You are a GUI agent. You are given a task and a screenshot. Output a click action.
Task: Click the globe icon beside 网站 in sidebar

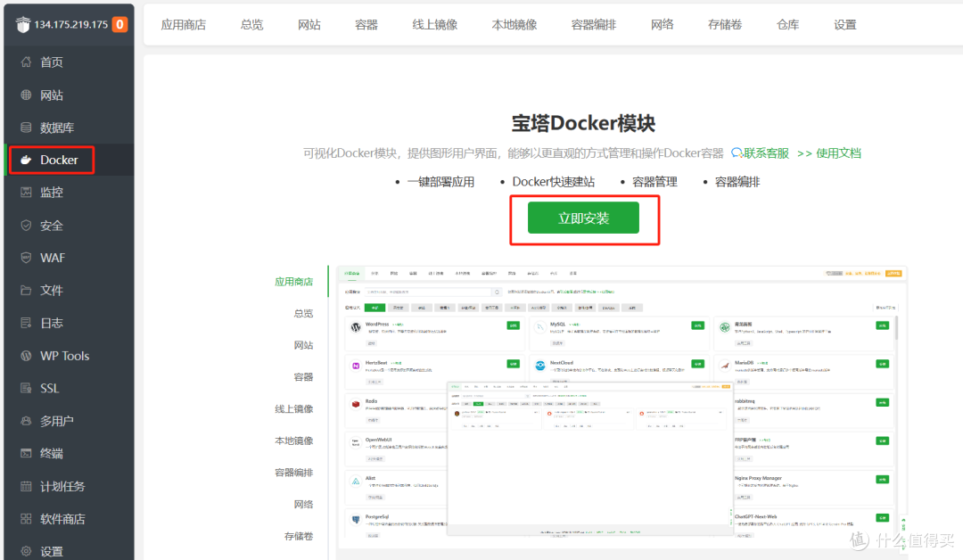pos(26,95)
